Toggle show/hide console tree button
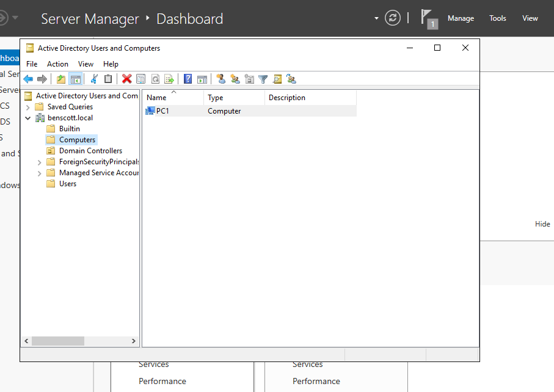Screen dimensions: 554x392 pyautogui.click(x=76, y=79)
